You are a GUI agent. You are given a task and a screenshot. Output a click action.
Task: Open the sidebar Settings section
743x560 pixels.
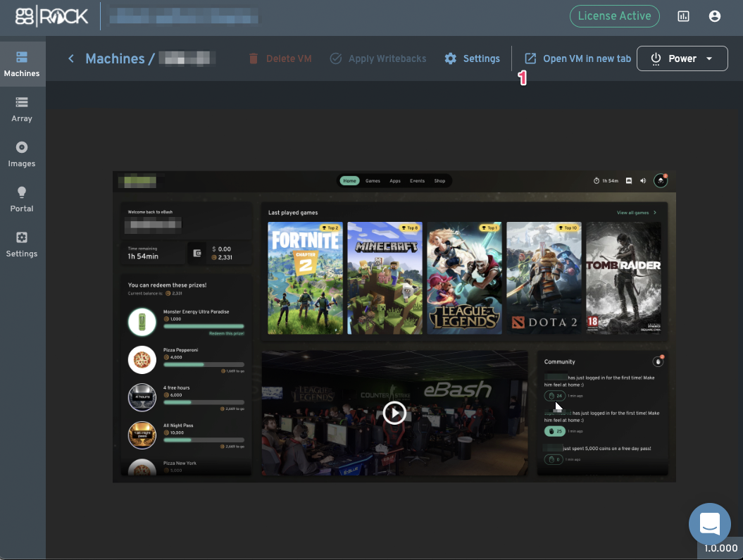(x=22, y=244)
